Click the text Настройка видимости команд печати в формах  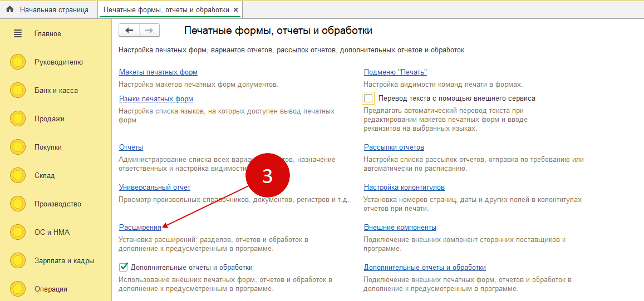tap(443, 85)
